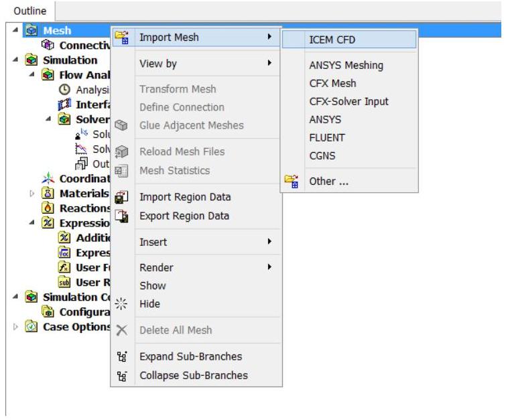Click the Materials flask icon
The height and width of the screenshot is (420, 508).
pyautogui.click(x=48, y=194)
